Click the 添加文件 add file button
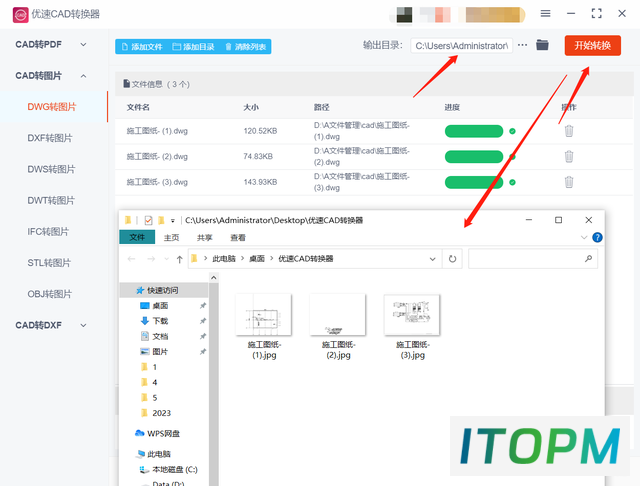640x486 pixels. tap(142, 47)
